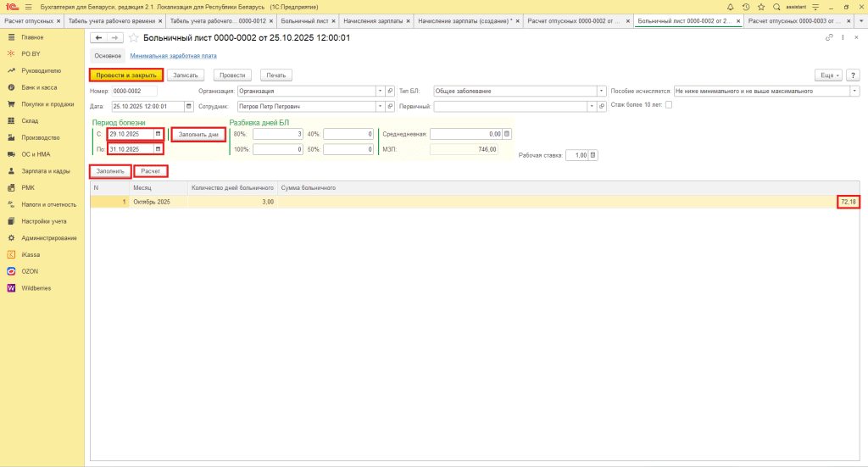Copy link to document via chain icon

(x=828, y=38)
